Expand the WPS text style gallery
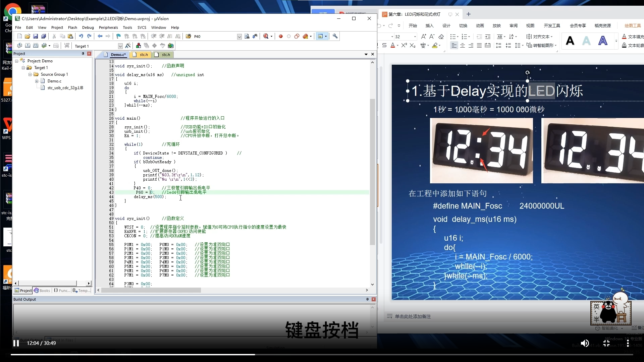The image size is (644, 362). tap(616, 41)
